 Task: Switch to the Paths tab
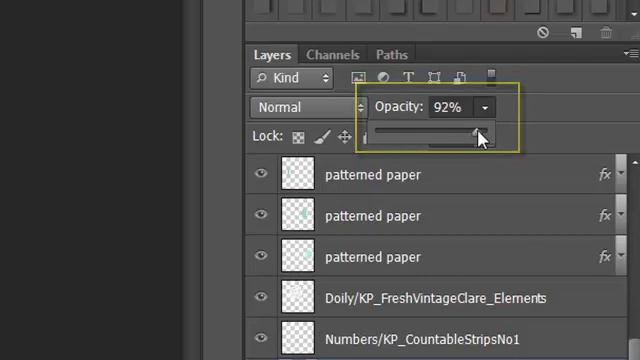coord(391,55)
